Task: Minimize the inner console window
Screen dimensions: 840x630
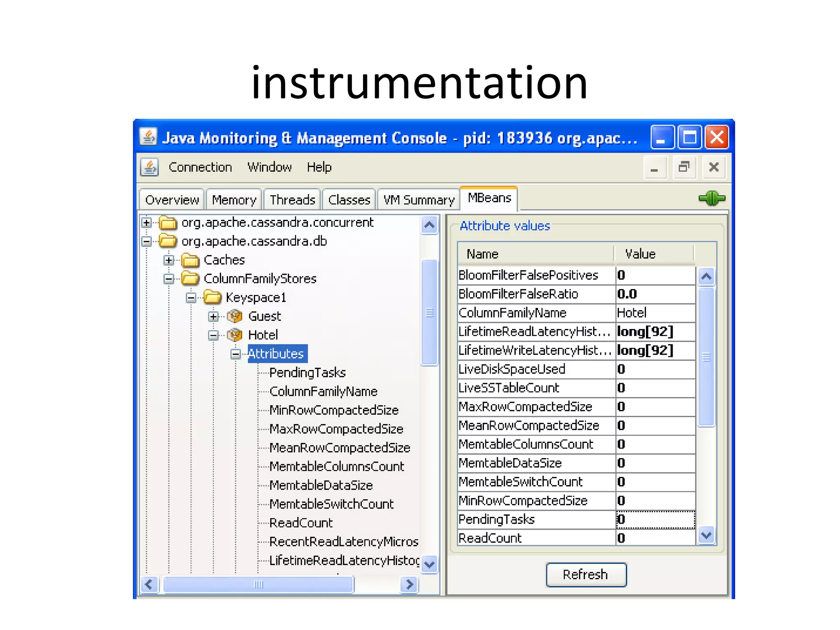Action: click(655, 168)
